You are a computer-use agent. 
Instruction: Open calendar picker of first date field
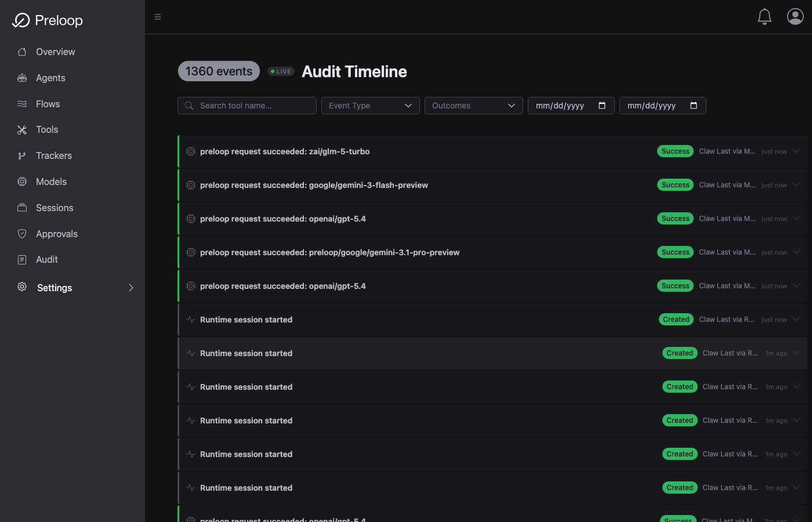pos(602,106)
